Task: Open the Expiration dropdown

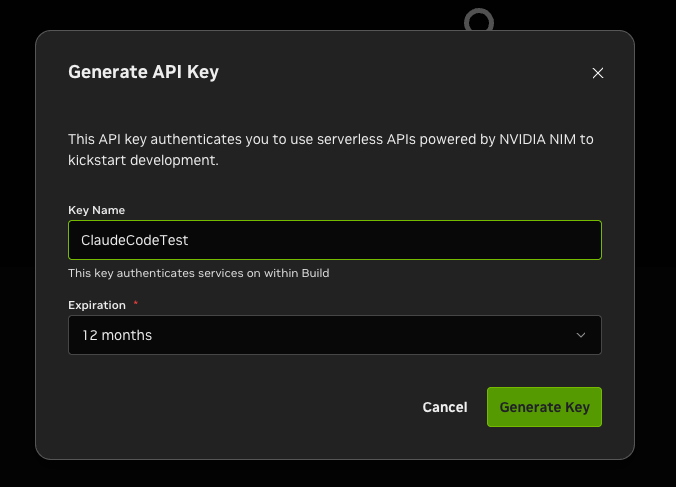Action: (x=335, y=335)
